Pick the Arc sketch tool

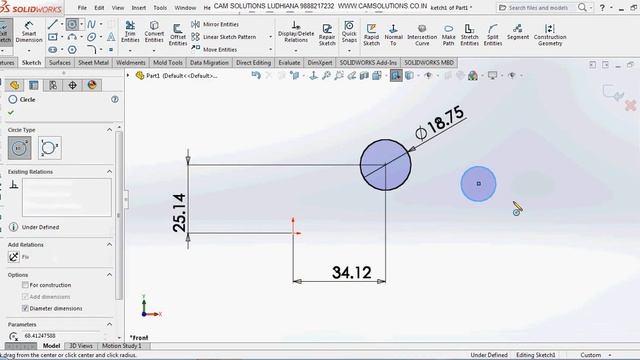pyautogui.click(x=72, y=37)
